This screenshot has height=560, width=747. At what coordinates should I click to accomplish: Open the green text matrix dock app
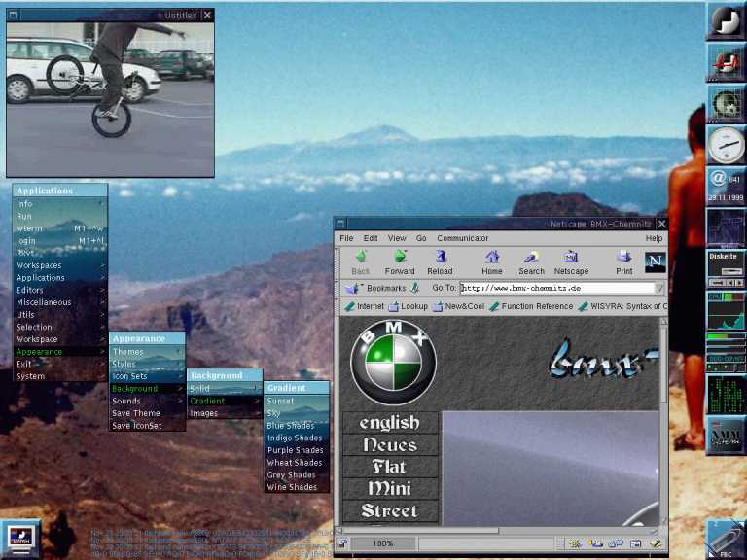[x=726, y=394]
